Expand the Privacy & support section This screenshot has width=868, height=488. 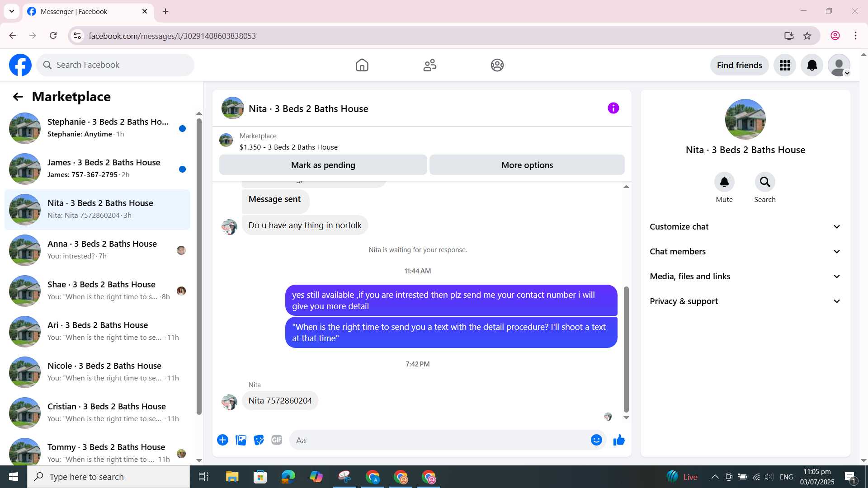(x=745, y=301)
